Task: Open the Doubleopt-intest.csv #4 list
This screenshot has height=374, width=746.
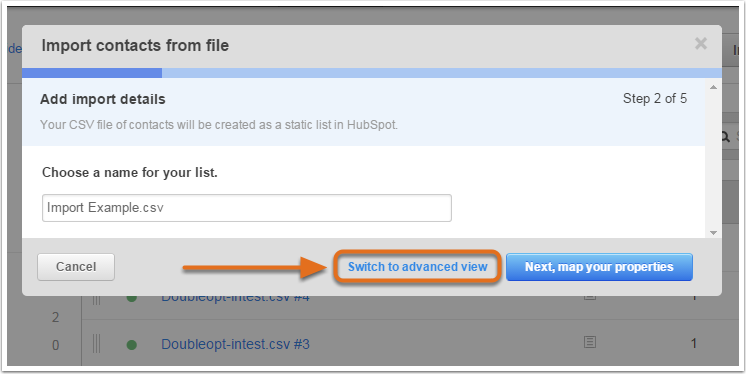Action: click(235, 298)
